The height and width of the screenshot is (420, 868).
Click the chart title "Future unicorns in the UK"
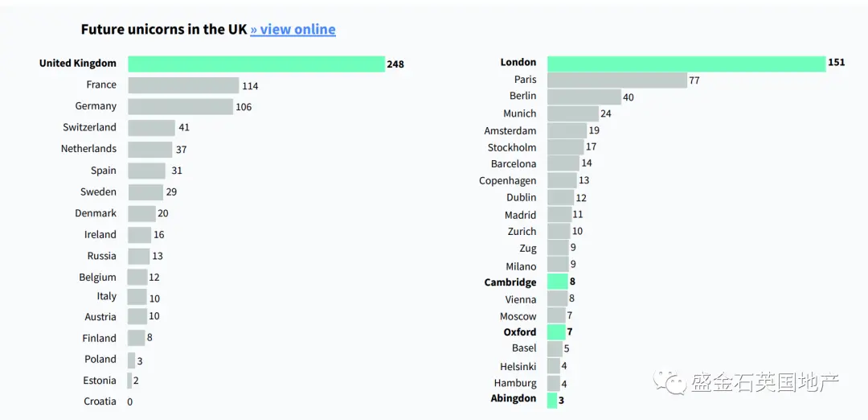pyautogui.click(x=163, y=29)
